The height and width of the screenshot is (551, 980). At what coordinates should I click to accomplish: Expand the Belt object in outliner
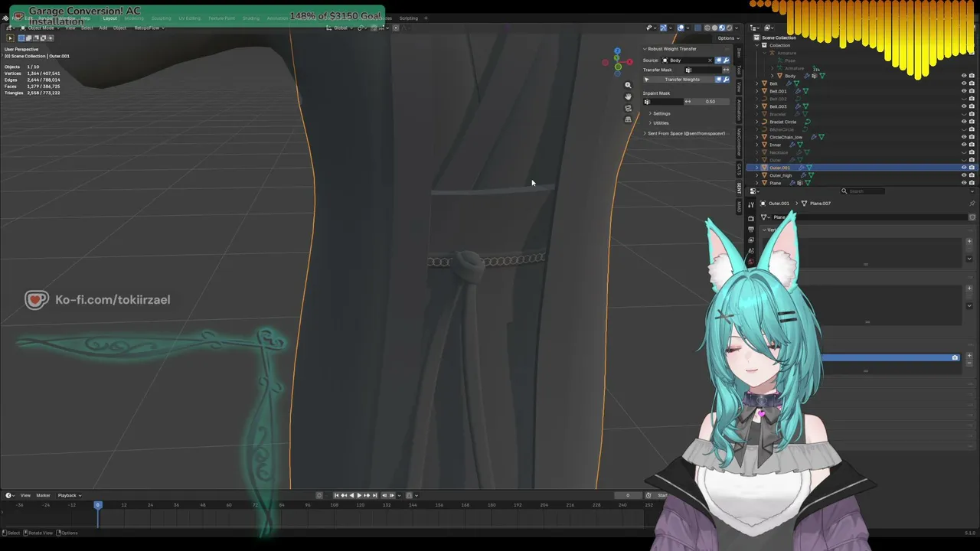[757, 83]
